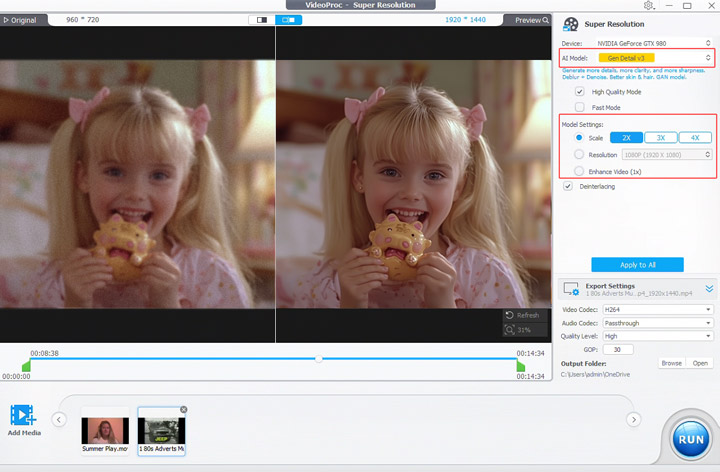Click the Export Settings icon
The height and width of the screenshot is (472, 720).
tap(571, 289)
